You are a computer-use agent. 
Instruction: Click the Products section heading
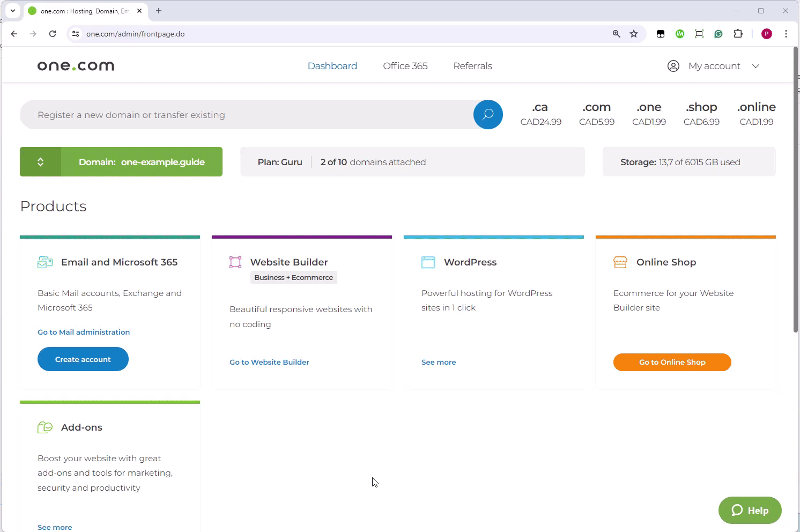[x=53, y=206]
